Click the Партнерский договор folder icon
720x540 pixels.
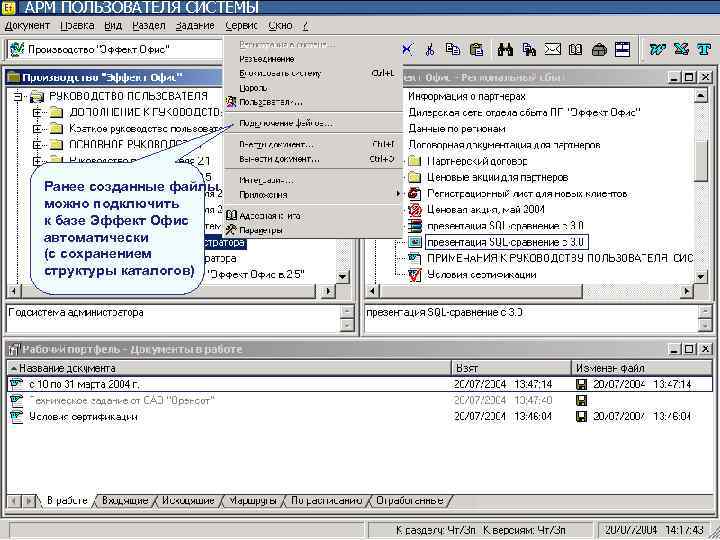click(x=415, y=161)
